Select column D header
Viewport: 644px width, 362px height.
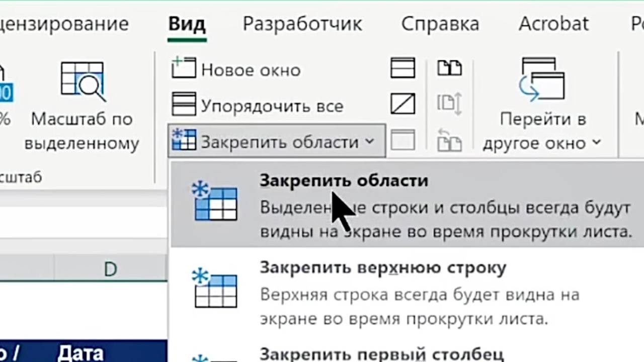pyautogui.click(x=110, y=269)
